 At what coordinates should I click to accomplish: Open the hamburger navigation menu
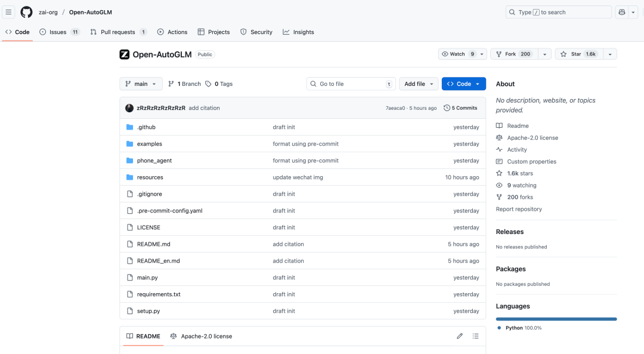[x=8, y=12]
